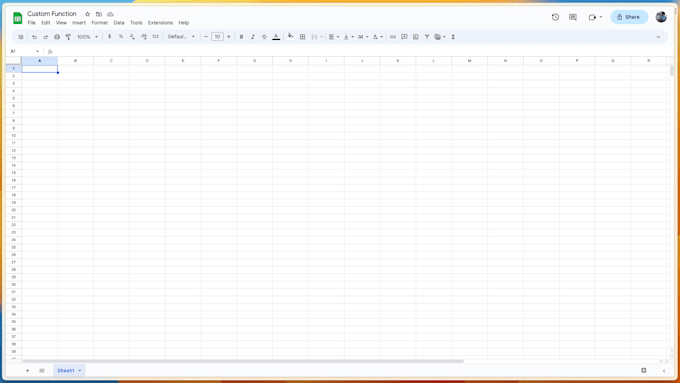Viewport: 680px width, 383px height.
Task: Insert a chart
Action: tap(415, 37)
